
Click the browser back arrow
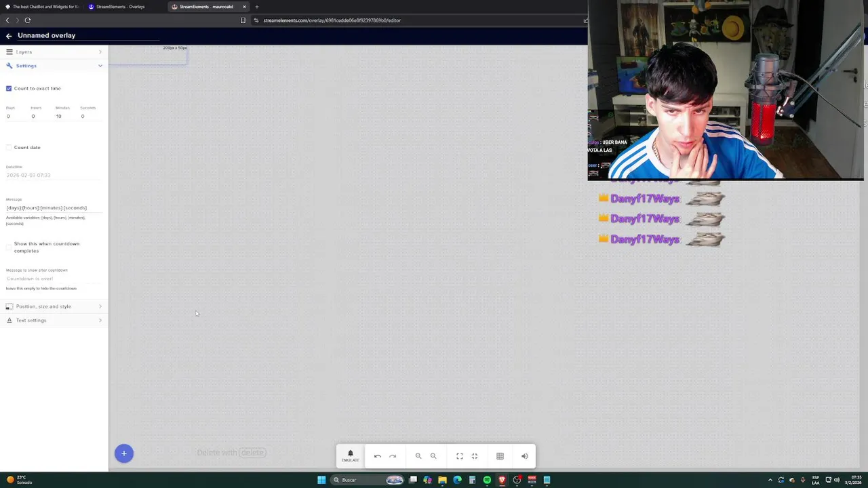pyautogui.click(x=7, y=20)
